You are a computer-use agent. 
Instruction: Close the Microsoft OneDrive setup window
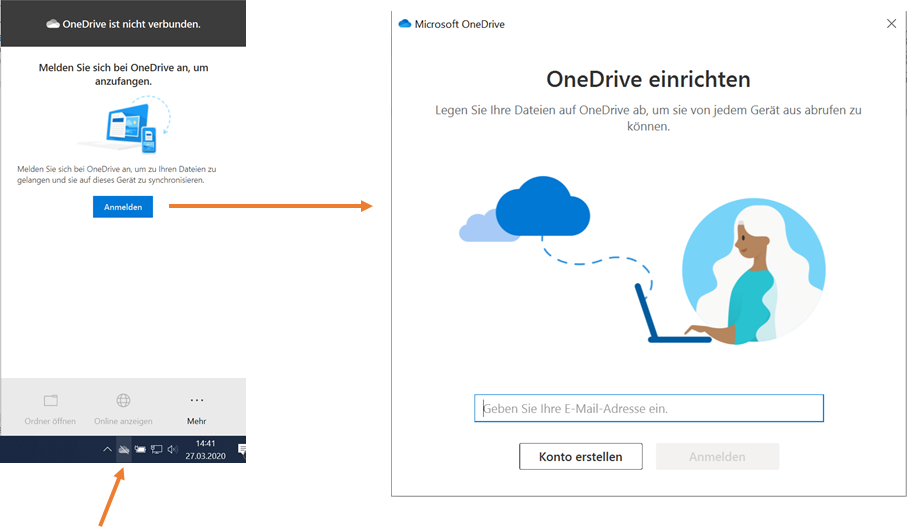coord(891,24)
